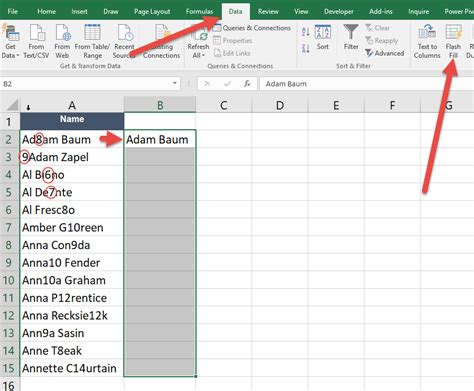This screenshot has height=391, width=474.
Task: Expand the Name Box dropdown
Action: coord(175,83)
